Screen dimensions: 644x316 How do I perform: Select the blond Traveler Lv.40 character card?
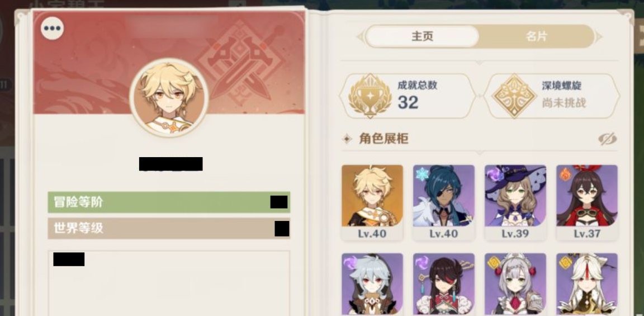coord(372,202)
